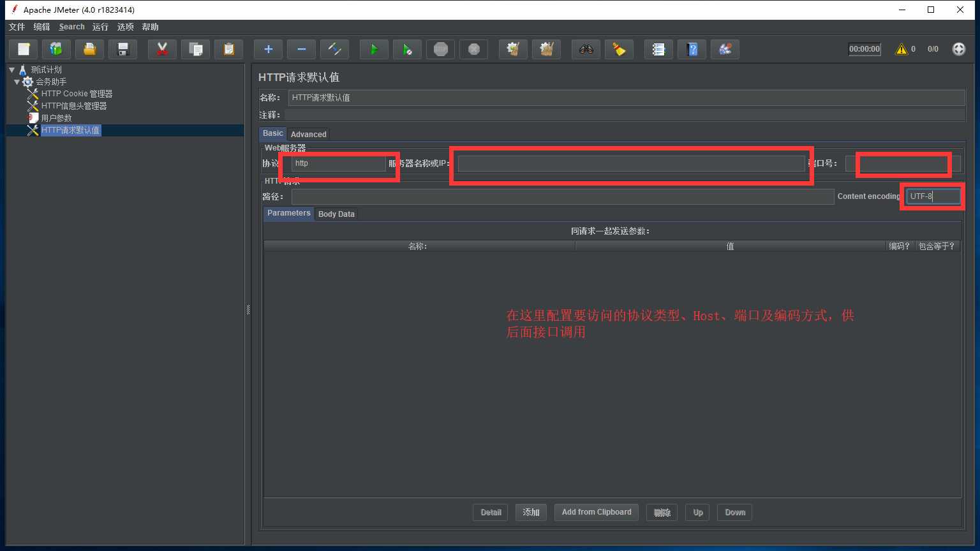Image resolution: width=980 pixels, height=551 pixels.
Task: Click the remote engine status icon
Action: point(959,49)
